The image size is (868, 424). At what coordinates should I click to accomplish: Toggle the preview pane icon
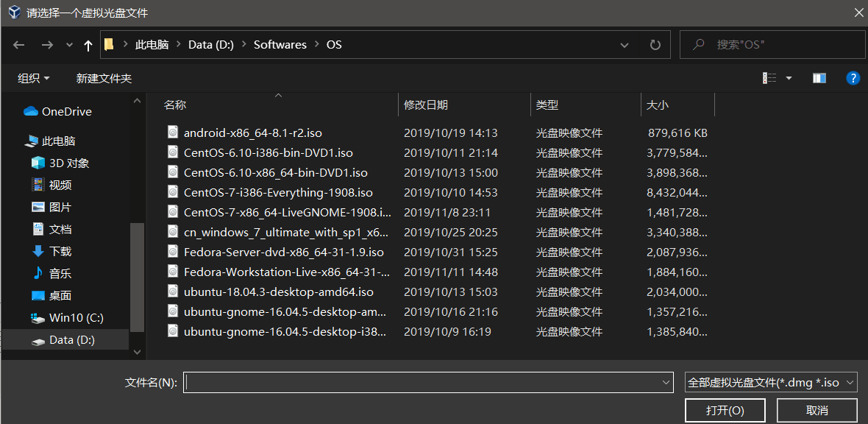(x=819, y=78)
